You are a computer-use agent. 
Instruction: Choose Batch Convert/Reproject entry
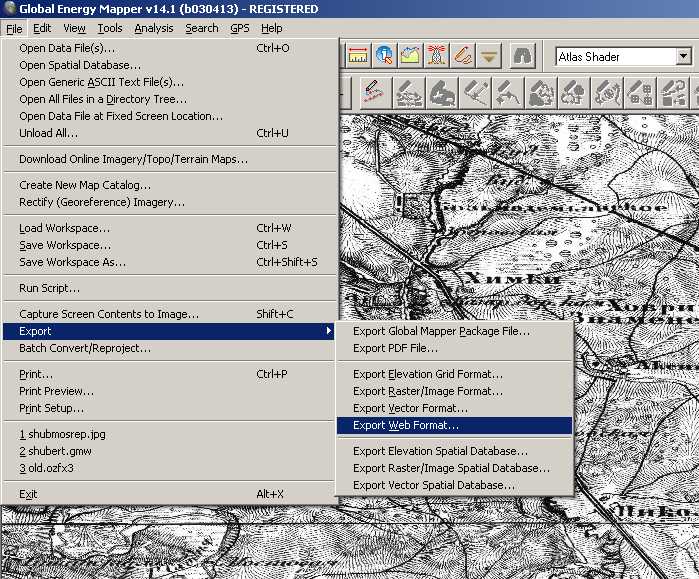(85, 348)
